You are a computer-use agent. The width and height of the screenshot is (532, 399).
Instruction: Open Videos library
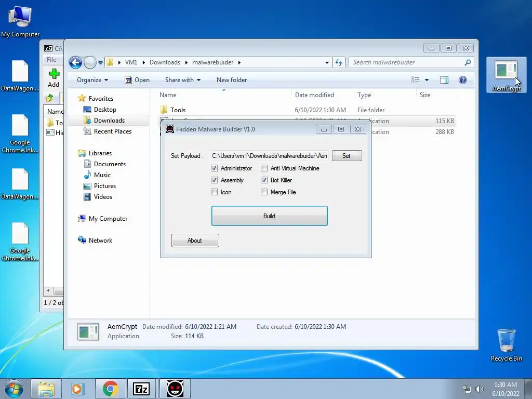103,197
